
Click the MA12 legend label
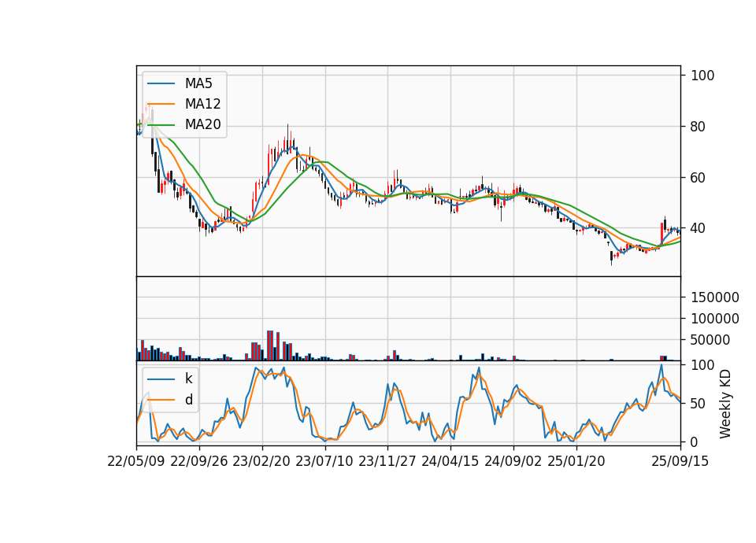point(202,104)
